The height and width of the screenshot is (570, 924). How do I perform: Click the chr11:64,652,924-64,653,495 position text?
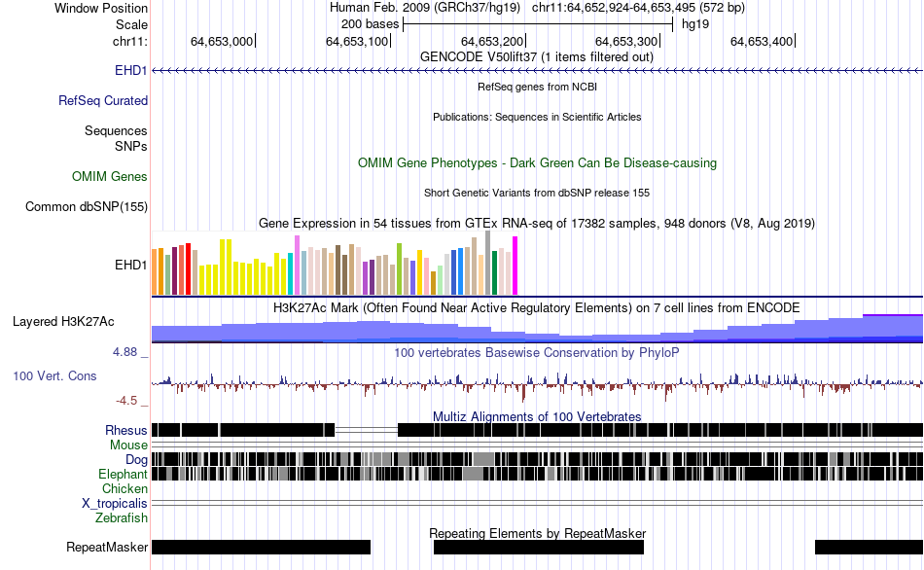638,8
